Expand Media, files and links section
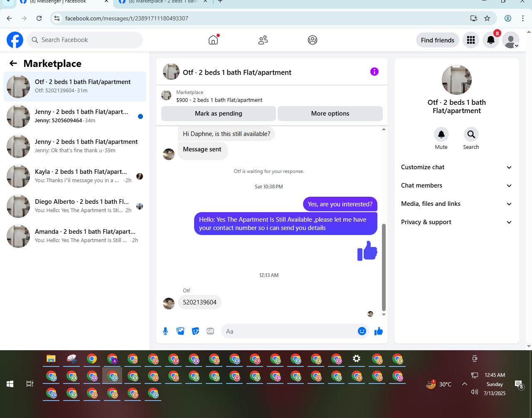This screenshot has height=418, width=532. pyautogui.click(x=456, y=204)
